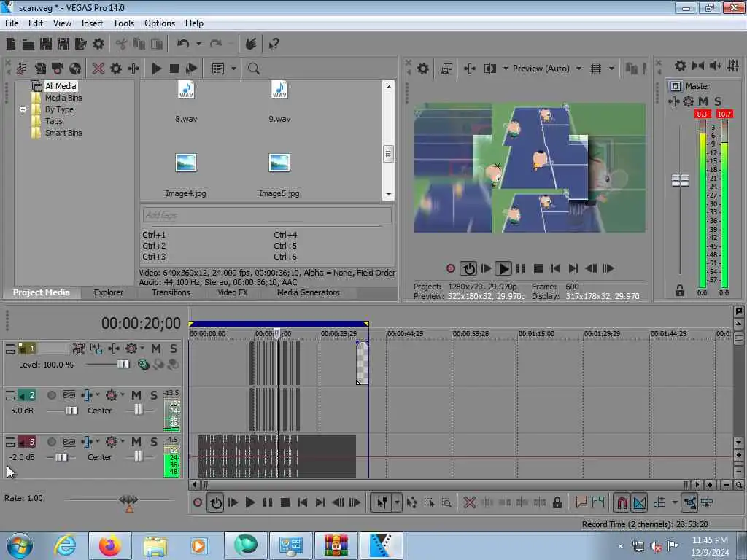
Task: Click the Master volume fader
Action: click(680, 181)
